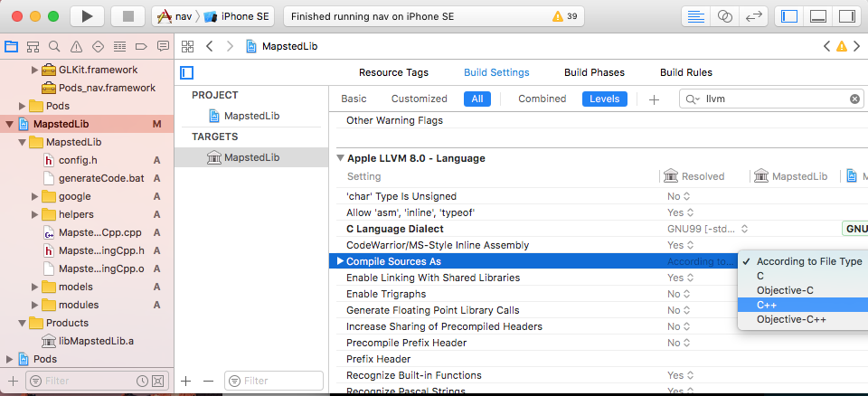Show the Issue navigator warning icon
This screenshot has height=396, width=868.
point(76,47)
